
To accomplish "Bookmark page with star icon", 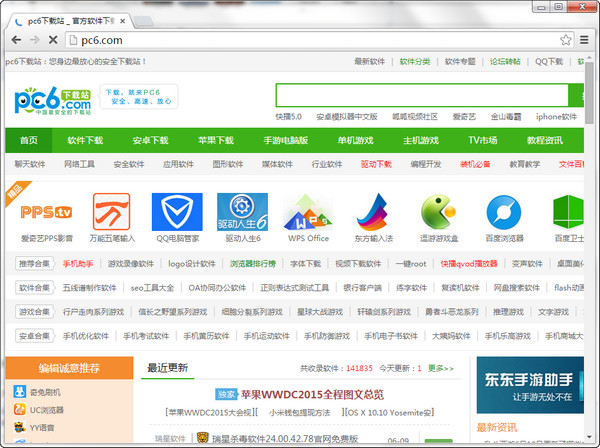I will [x=566, y=40].
